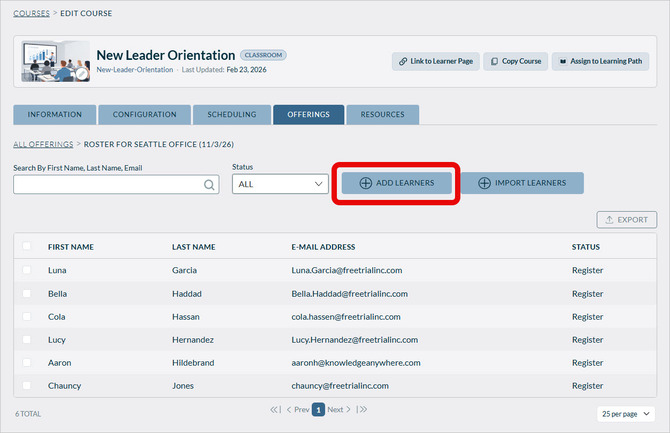Select the checkbox for Lucy Hernandez
This screenshot has height=433, width=670.
[x=26, y=340]
